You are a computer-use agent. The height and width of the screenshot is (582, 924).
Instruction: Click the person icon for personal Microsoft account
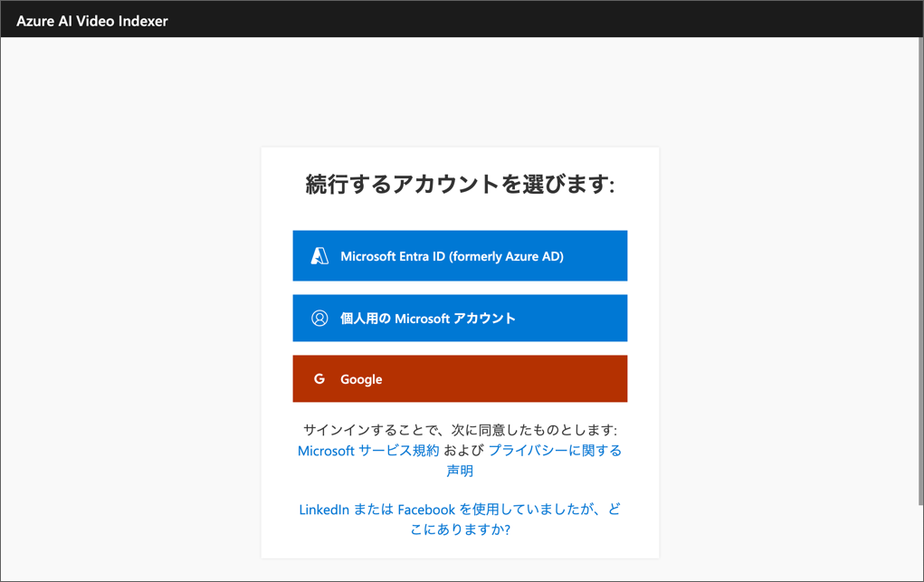point(319,319)
